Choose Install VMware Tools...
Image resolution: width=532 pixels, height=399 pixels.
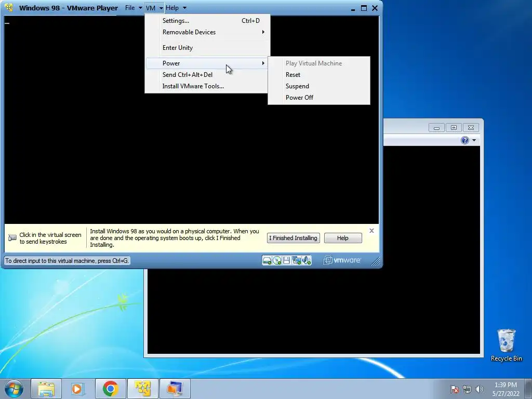pos(207,86)
